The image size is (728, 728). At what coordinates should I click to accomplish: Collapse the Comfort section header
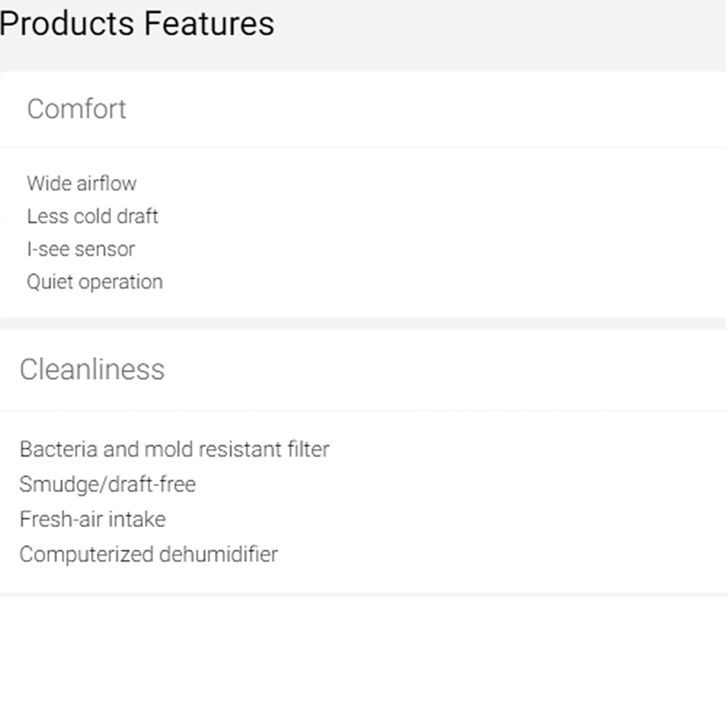[x=77, y=109]
